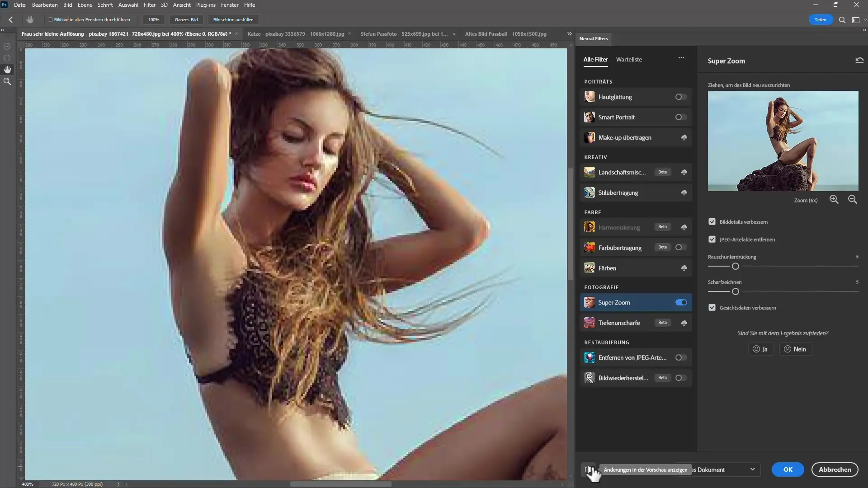This screenshot has height=488, width=868.
Task: Download the Landschaftsmischer filter
Action: 684,172
